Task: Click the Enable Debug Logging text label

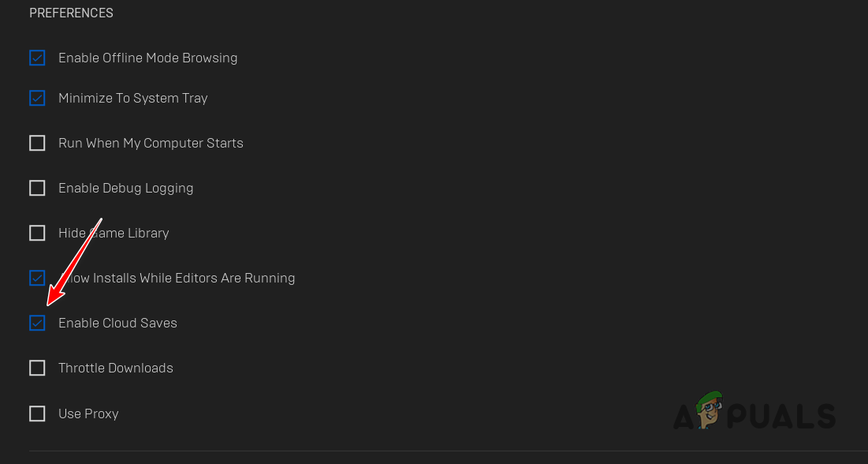Action: pyautogui.click(x=125, y=188)
